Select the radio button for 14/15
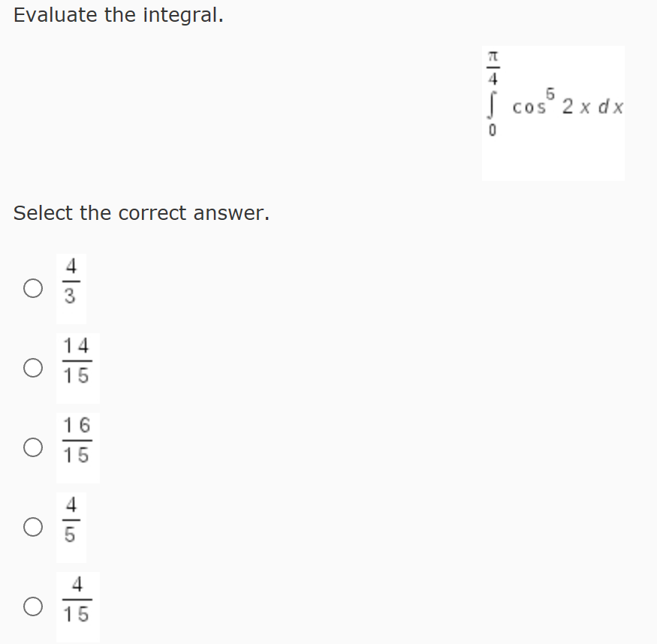Screen dimensions: 657x644 33,367
